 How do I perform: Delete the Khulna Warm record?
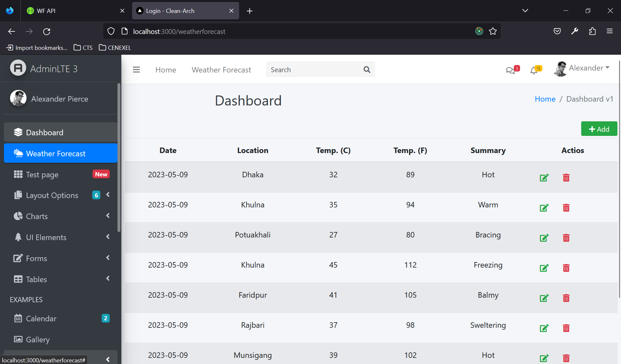[x=566, y=208]
